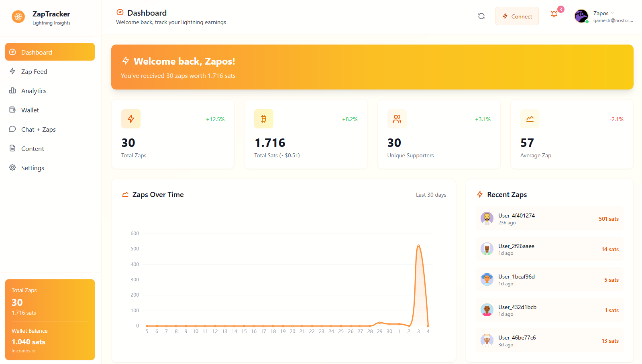Select Chat + Zaps in the sidebar
The height and width of the screenshot is (364, 642).
(x=38, y=129)
